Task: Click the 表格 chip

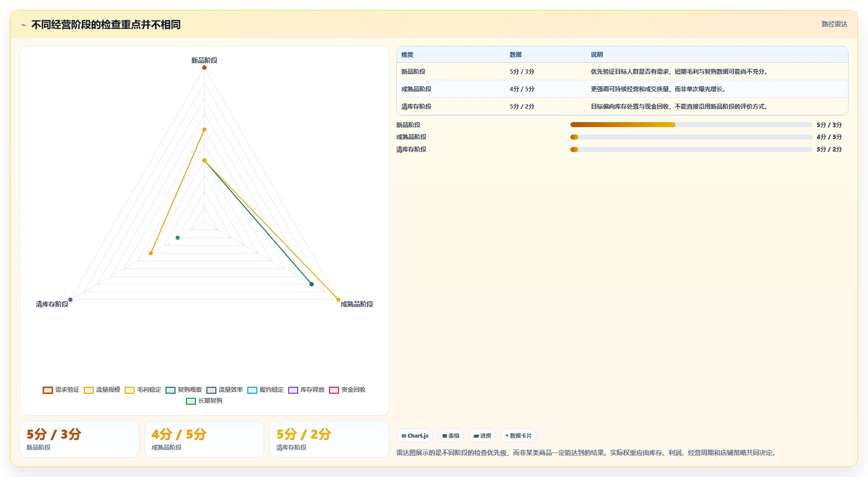Action: coord(451,436)
